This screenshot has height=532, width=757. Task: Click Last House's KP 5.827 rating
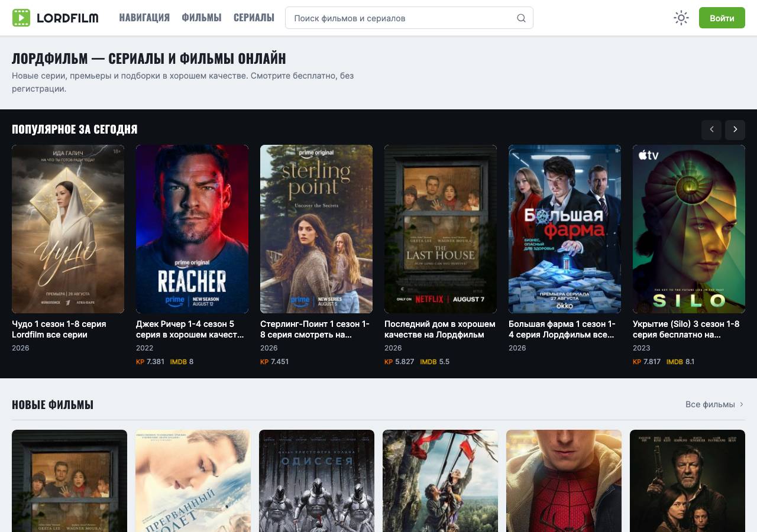coord(399,362)
